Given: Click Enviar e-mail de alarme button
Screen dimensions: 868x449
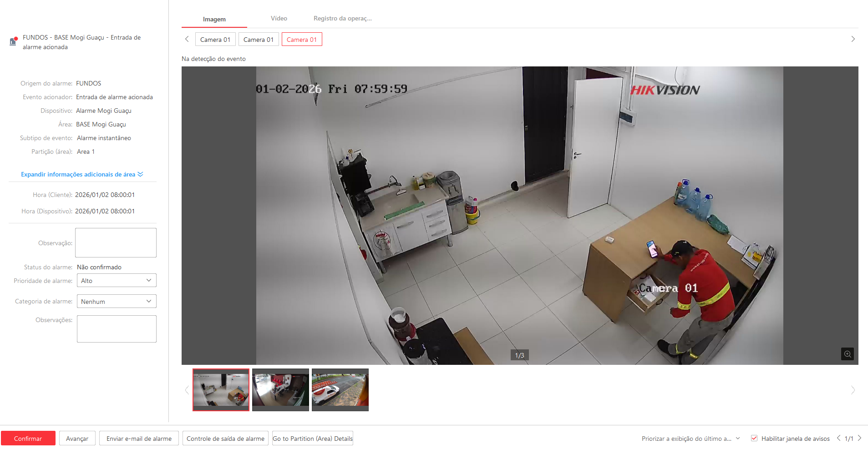Looking at the screenshot, I should pyautogui.click(x=139, y=439).
